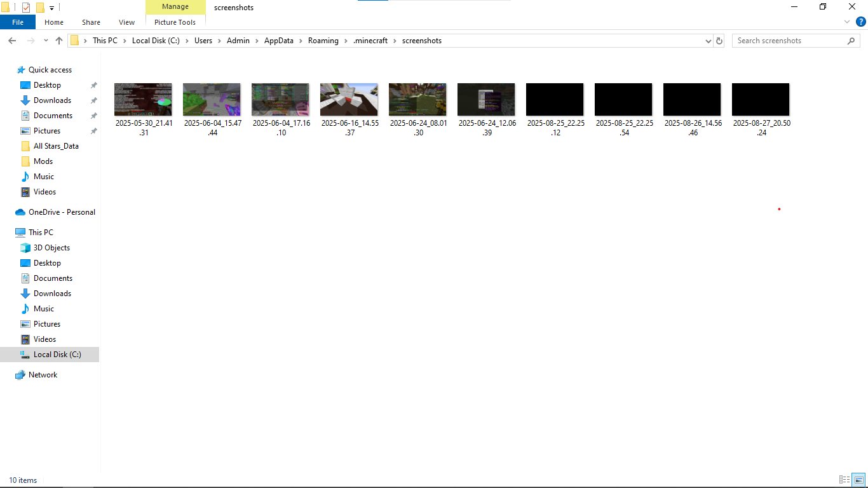Open the All Stars_Data folder
The width and height of the screenshot is (868, 488).
pos(56,146)
